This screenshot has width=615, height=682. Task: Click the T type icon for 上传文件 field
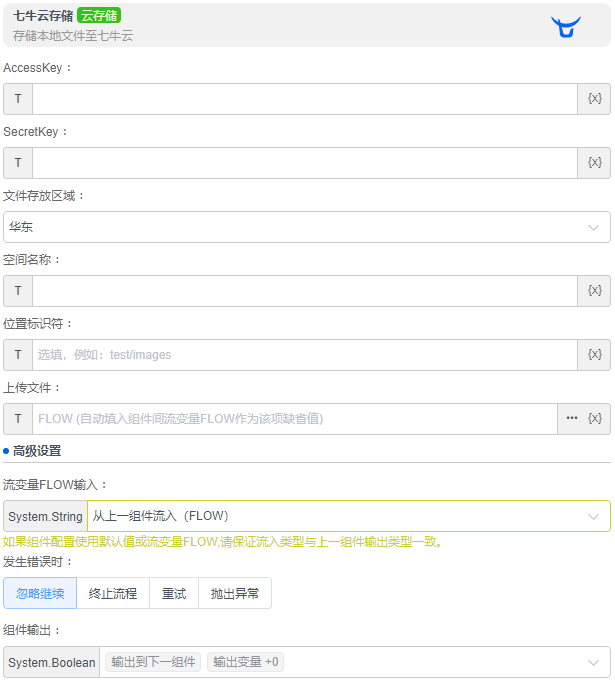point(18,419)
